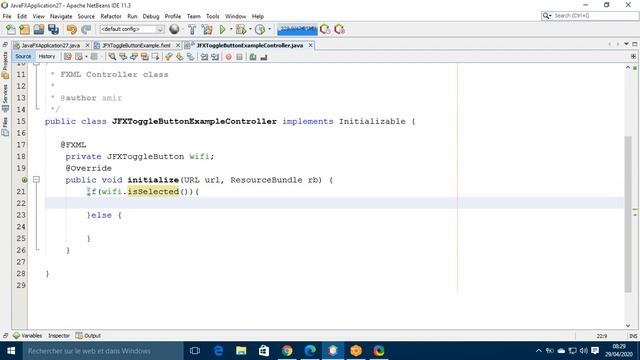Click the Search (Ctrl+I) field
Viewport: 640px width, 360px height.
[590, 16]
